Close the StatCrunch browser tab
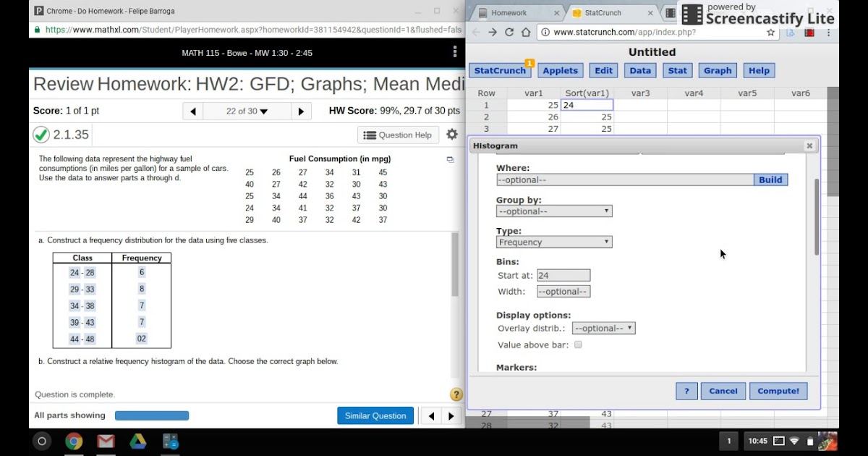Image resolution: width=868 pixels, height=456 pixels. (650, 13)
